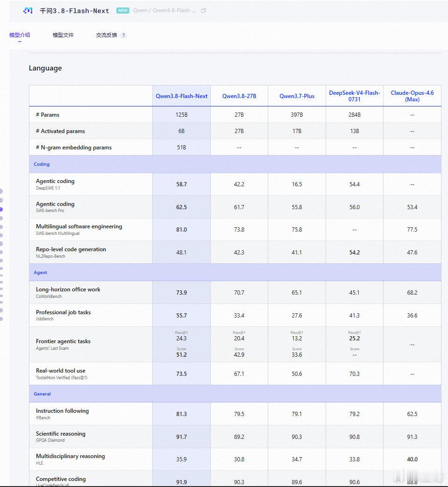Click the Qwen / Qwen3.8-Flash breadcrumb path
448x487 pixels.
click(x=164, y=11)
